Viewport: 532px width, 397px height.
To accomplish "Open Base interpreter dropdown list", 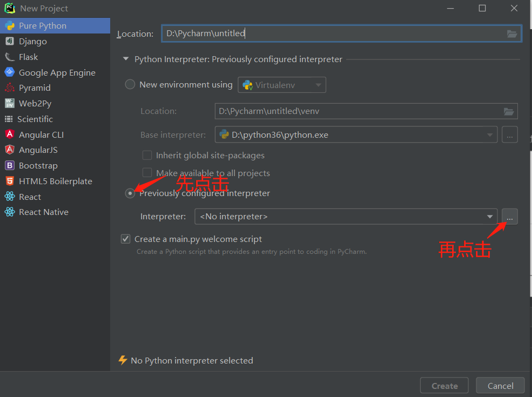I will point(489,134).
